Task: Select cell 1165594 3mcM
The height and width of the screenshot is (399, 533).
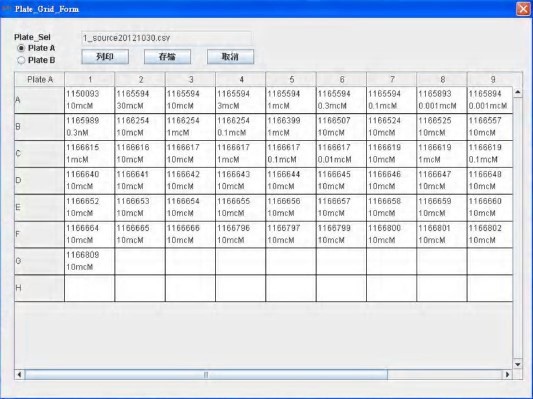Action: [x=241, y=100]
